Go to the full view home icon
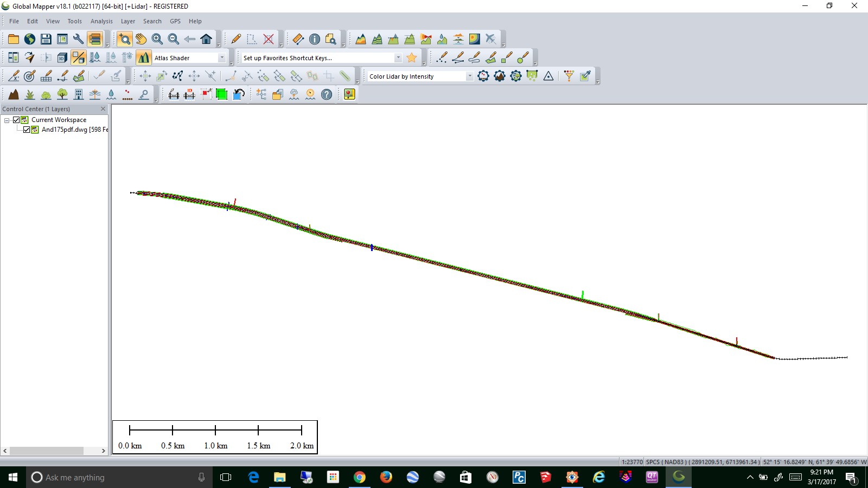 pos(206,39)
